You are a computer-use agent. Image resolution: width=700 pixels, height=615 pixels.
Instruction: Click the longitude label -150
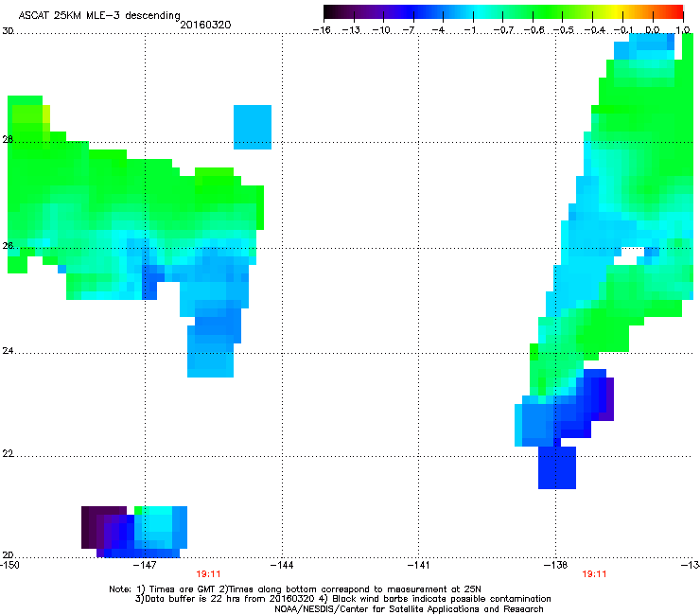tap(9, 566)
